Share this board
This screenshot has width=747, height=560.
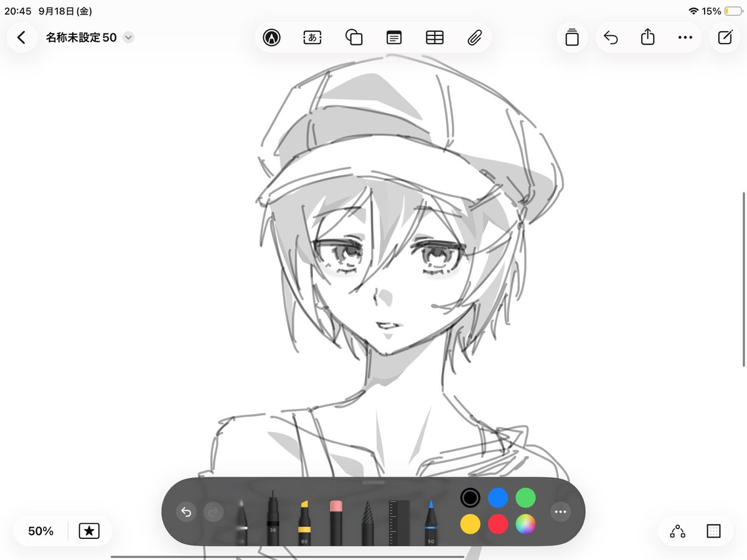pyautogui.click(x=648, y=37)
